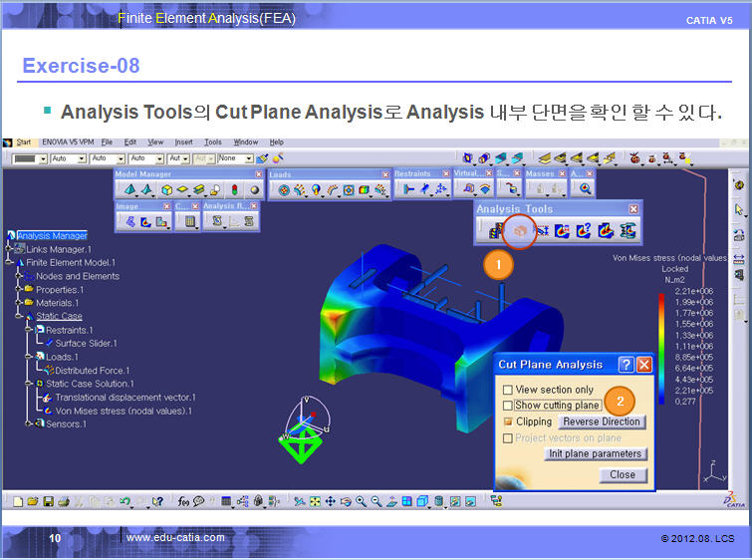Screen dimensions: 752x560
Task: Collapse the Static Case tree node
Action: tap(18, 317)
